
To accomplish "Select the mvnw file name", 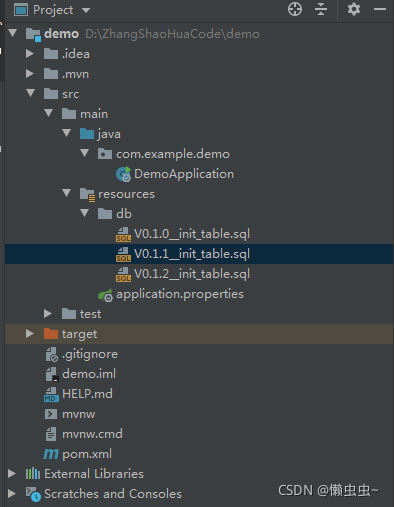I will (78, 414).
